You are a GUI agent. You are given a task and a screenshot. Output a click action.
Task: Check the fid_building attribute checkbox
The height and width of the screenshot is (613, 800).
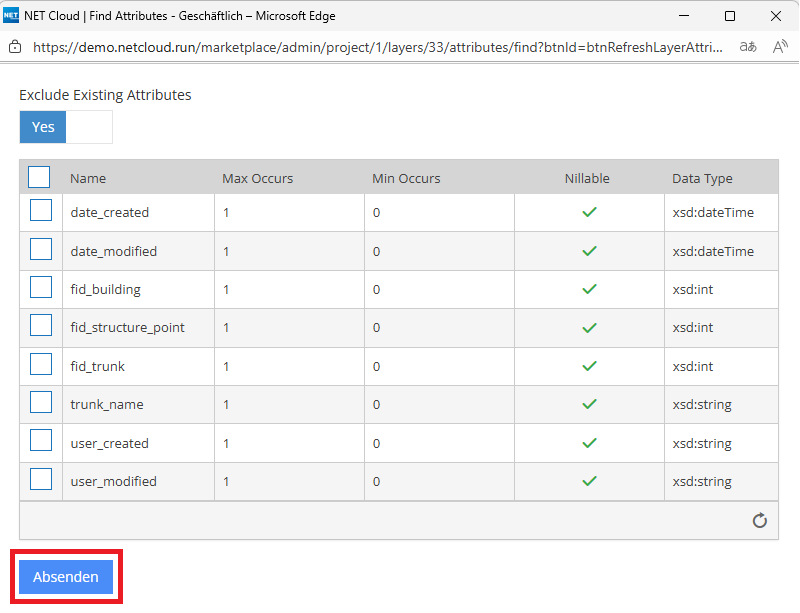pyautogui.click(x=41, y=288)
